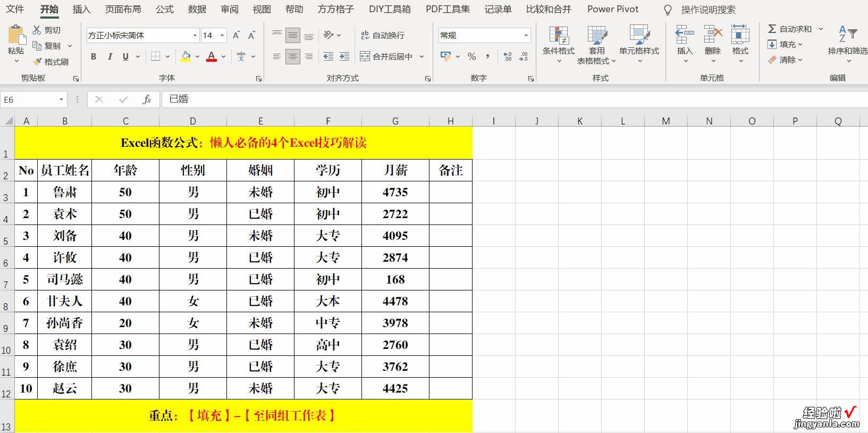868x433 pixels.
Task: Select column G header
Action: (395, 121)
